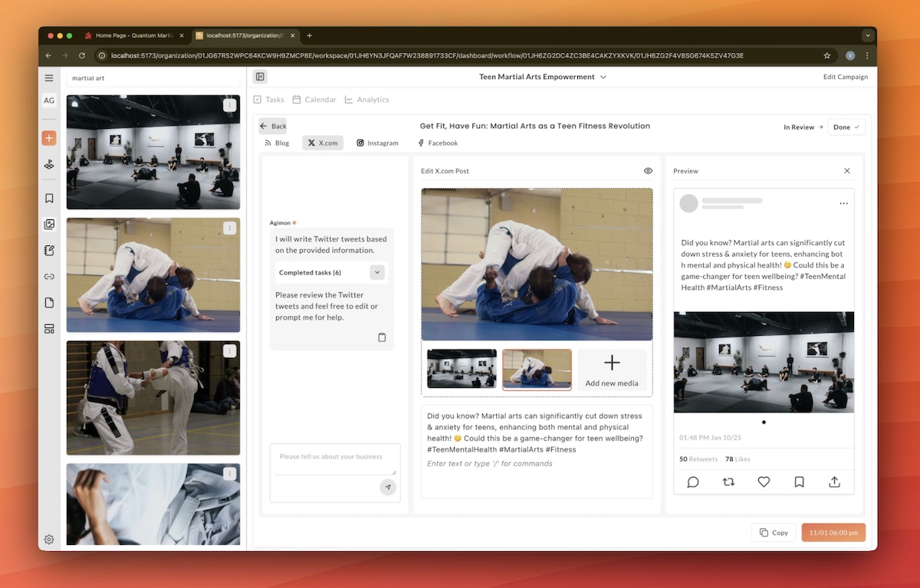Click the heart like icon in preview
This screenshot has height=588, width=920.
click(x=764, y=482)
